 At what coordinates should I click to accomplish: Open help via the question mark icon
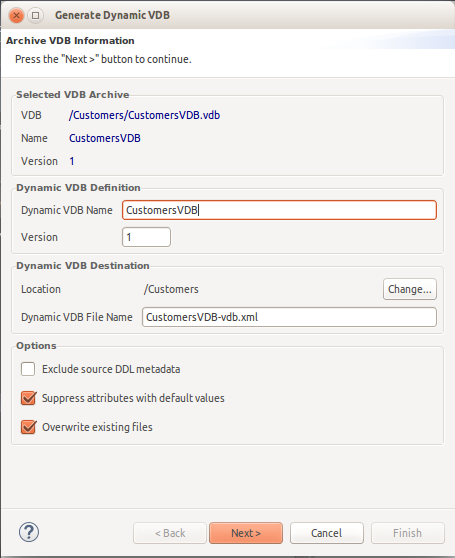[29, 532]
